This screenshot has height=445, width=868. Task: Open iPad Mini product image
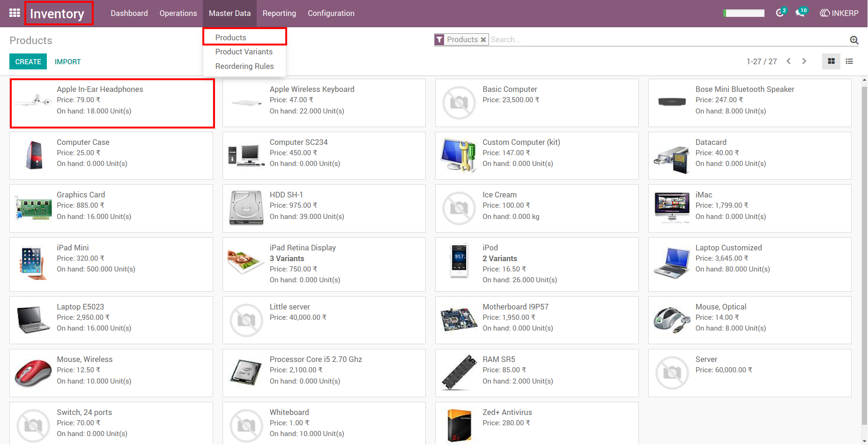coord(33,263)
